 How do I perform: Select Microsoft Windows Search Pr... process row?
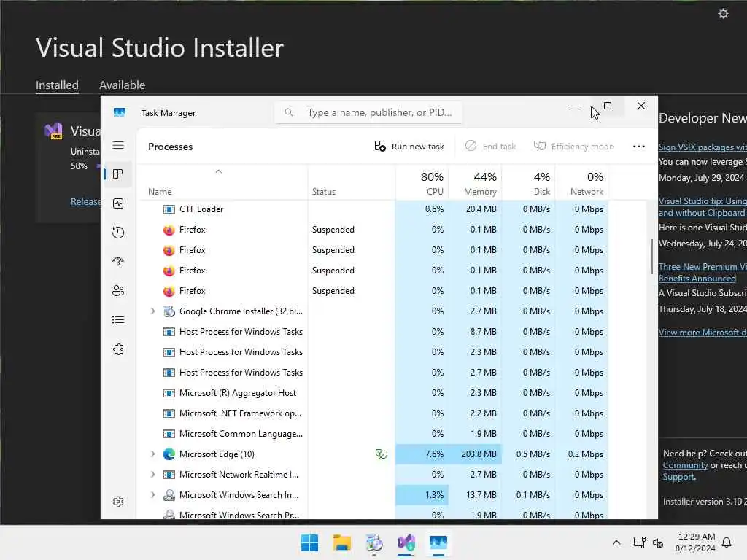point(373,514)
